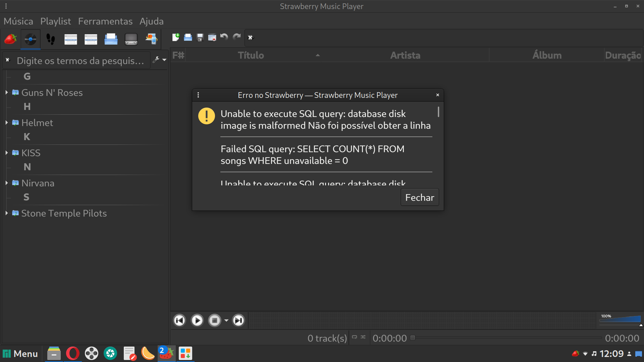Launch Opera from the taskbar
This screenshot has height=362, width=644.
click(x=72, y=353)
